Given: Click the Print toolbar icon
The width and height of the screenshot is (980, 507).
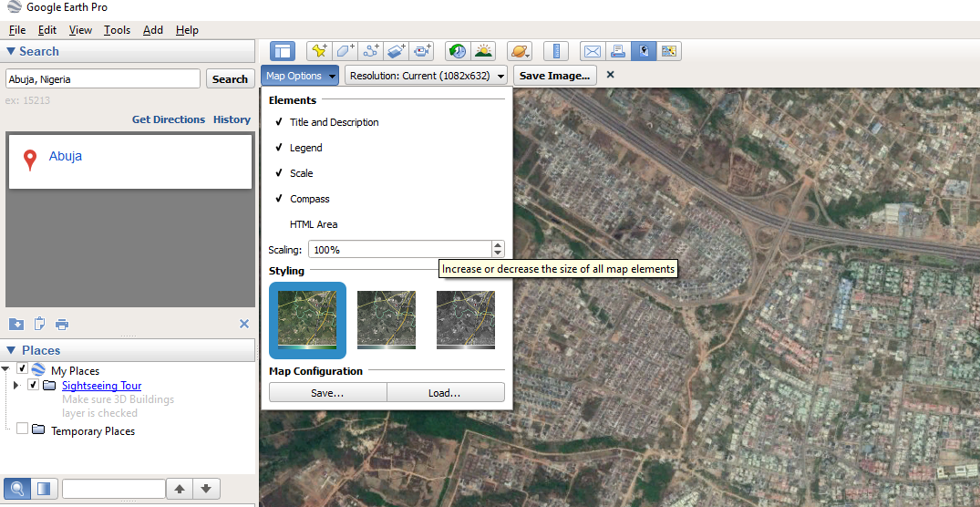Looking at the screenshot, I should click(617, 51).
